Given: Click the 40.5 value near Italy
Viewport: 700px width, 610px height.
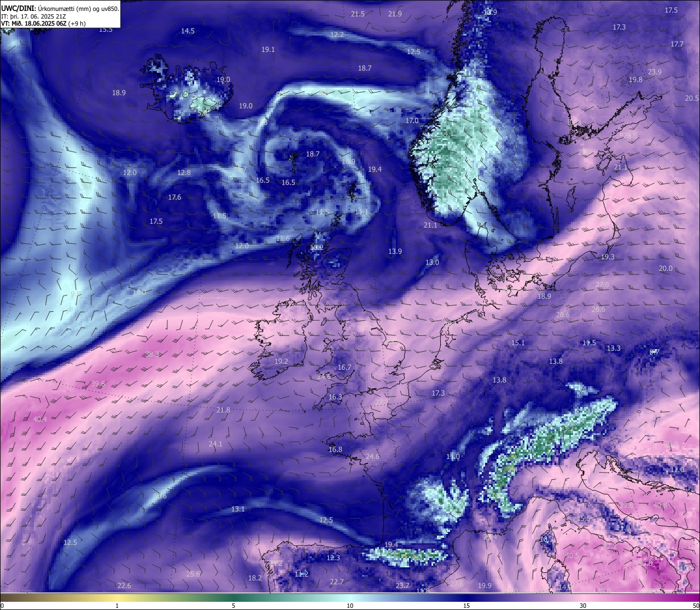Looking at the screenshot, I should [572, 555].
